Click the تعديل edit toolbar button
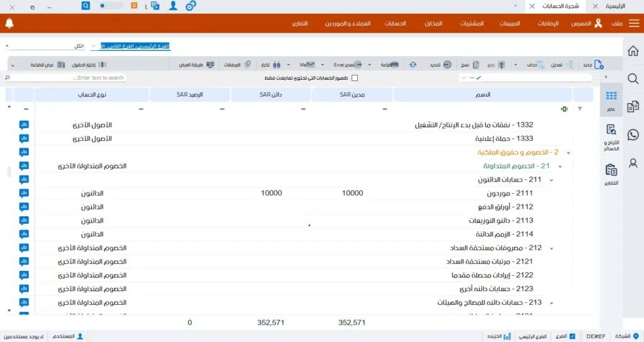This screenshot has width=644, height=342. tap(561, 65)
